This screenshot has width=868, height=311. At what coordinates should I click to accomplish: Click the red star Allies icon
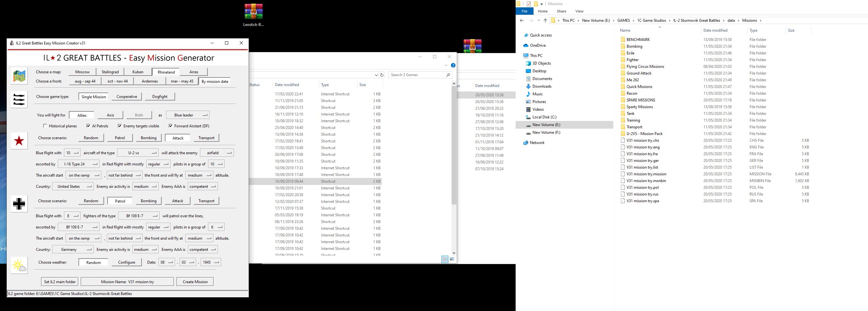pyautogui.click(x=19, y=141)
